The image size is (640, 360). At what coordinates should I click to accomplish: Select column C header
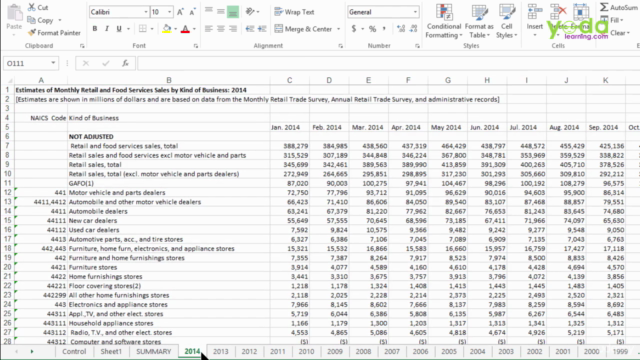click(289, 80)
